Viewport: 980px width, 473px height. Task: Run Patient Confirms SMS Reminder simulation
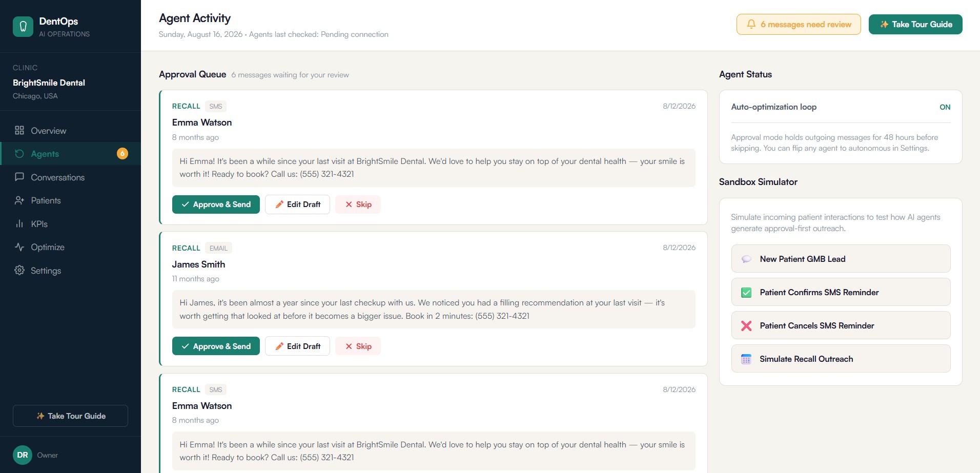pos(841,292)
